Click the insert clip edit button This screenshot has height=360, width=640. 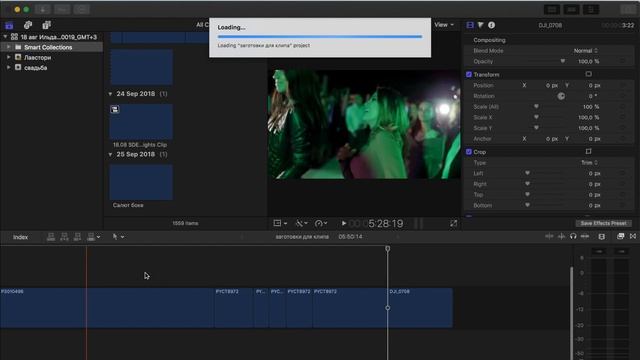point(64,237)
